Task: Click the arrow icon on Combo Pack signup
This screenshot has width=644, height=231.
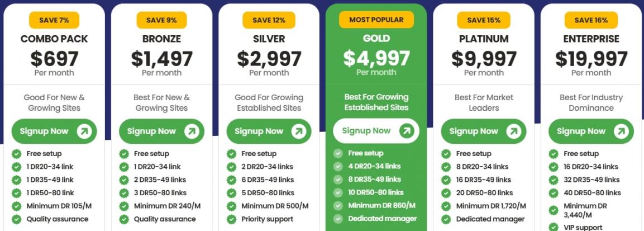Action: [84, 131]
